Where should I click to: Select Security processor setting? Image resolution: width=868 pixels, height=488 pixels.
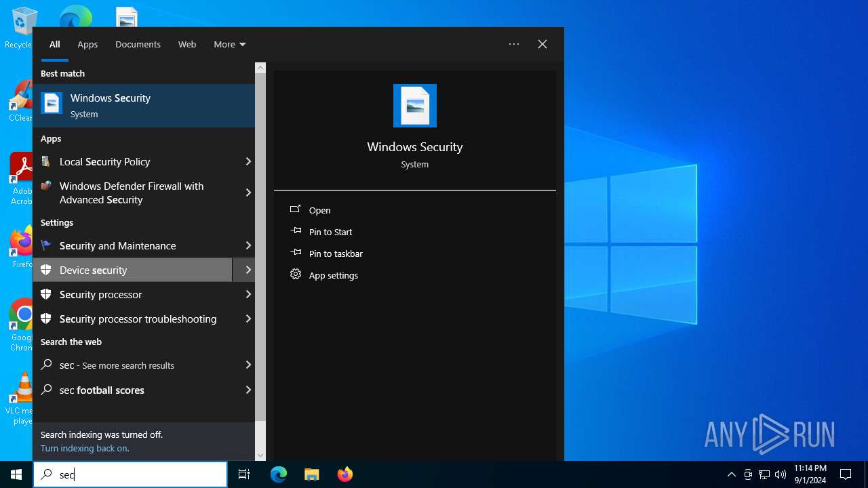[x=133, y=294]
